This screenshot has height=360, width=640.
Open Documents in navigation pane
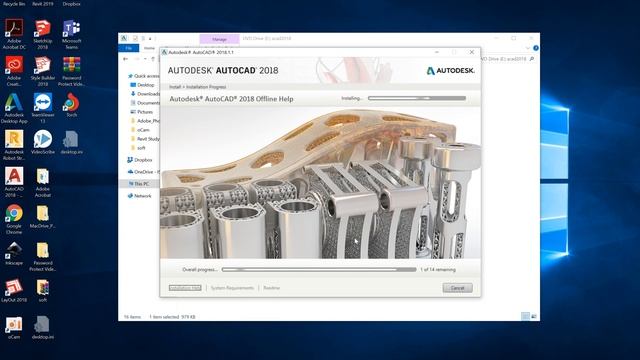tap(144, 103)
